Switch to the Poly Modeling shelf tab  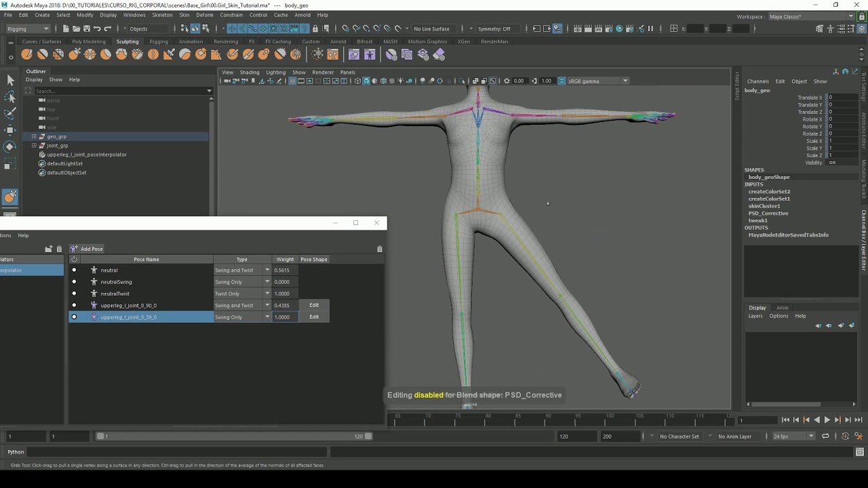[x=89, y=41]
